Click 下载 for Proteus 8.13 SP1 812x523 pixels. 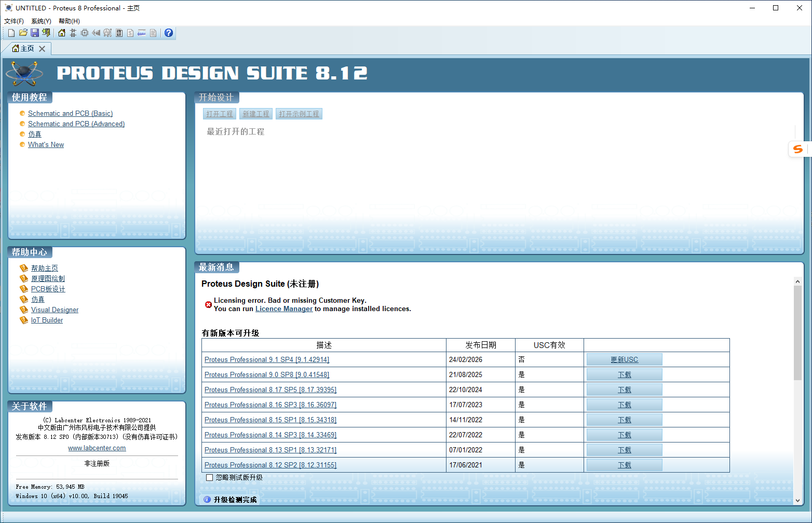pos(625,450)
